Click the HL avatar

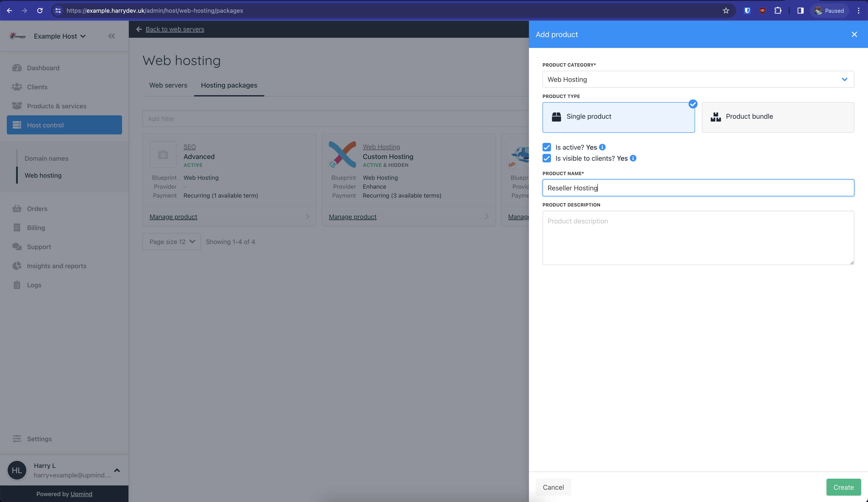(x=17, y=470)
